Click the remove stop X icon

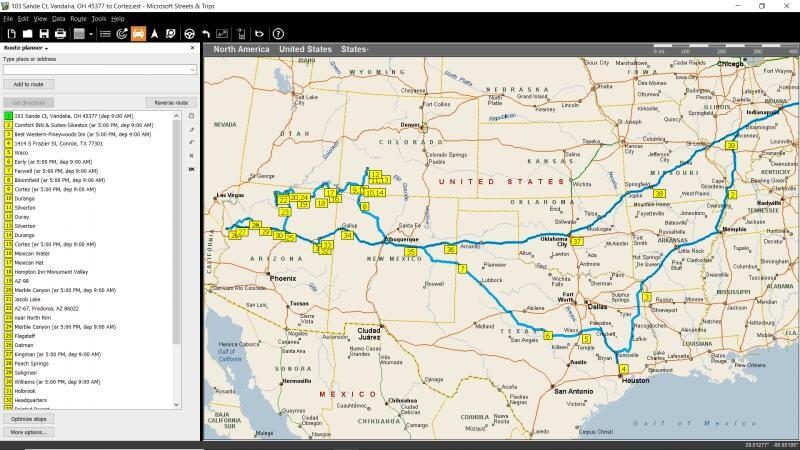point(191,156)
